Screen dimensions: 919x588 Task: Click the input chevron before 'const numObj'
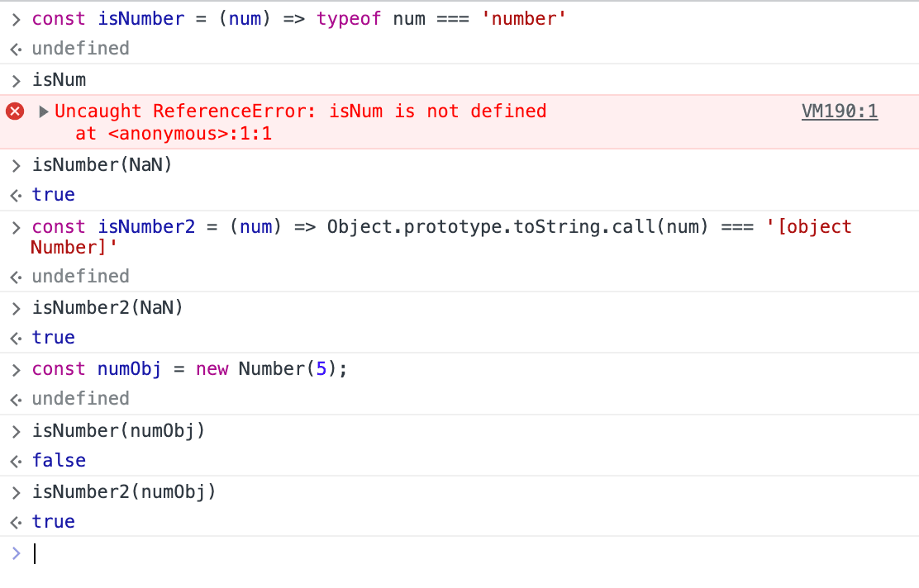(x=15, y=369)
